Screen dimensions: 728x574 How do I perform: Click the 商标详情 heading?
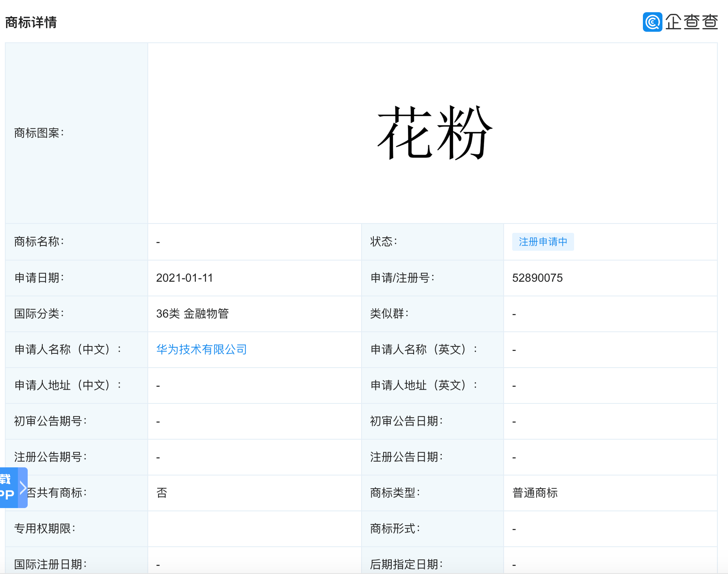(31, 22)
